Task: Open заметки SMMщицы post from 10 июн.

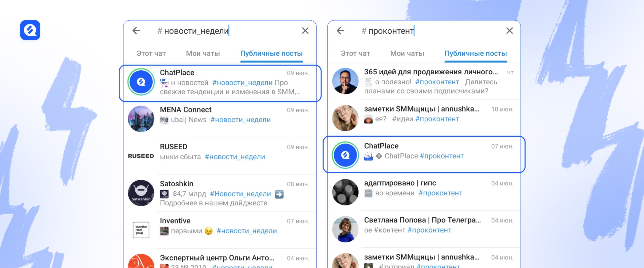Action: [424, 118]
